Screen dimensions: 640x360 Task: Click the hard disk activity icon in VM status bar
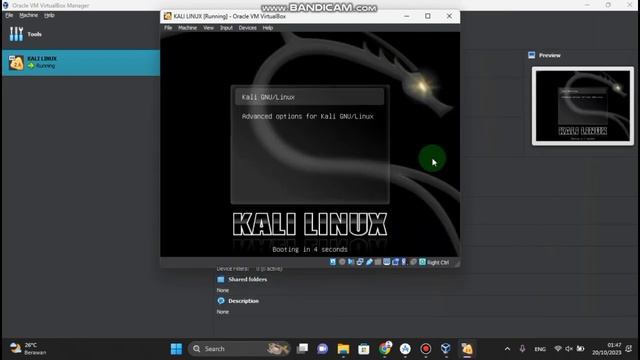coord(333,262)
